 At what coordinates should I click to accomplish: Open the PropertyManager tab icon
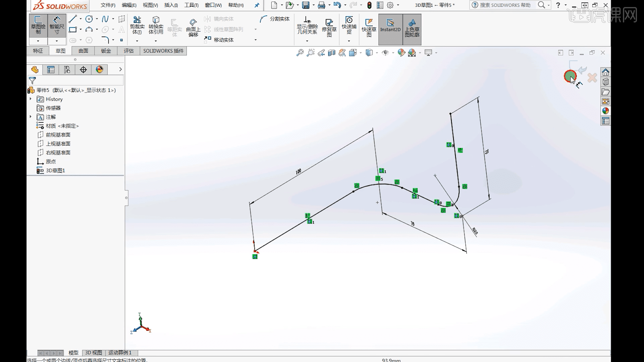pos(51,70)
